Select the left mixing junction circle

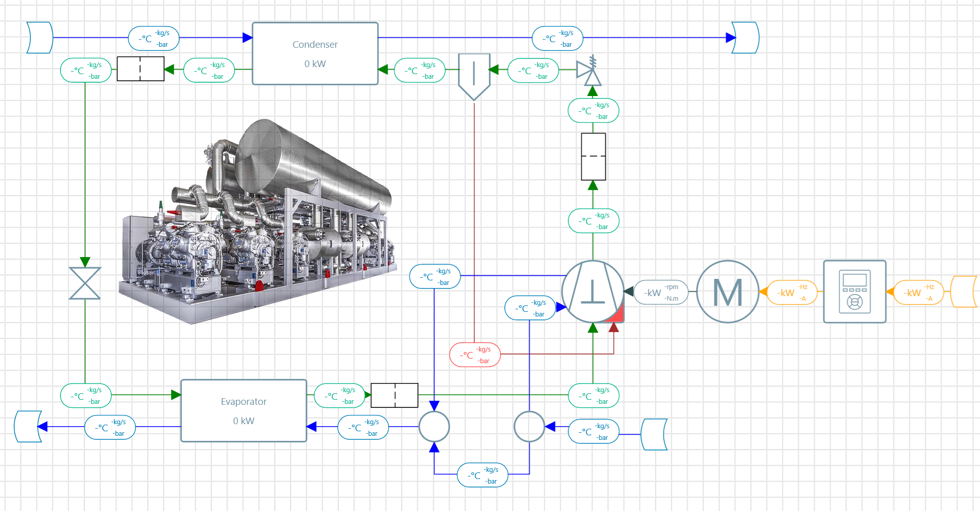[x=434, y=427]
